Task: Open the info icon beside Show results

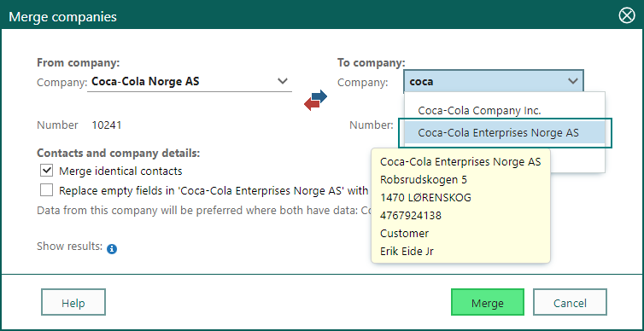Action: coord(112,249)
